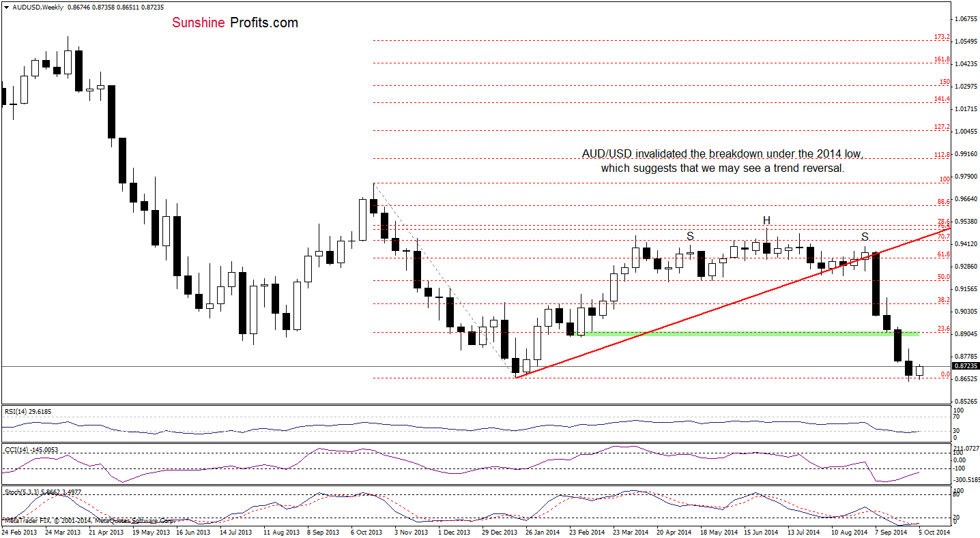Image resolution: width=980 pixels, height=538 pixels.
Task: Click the 173.2 Fibonacci level label
Action: click(942, 37)
